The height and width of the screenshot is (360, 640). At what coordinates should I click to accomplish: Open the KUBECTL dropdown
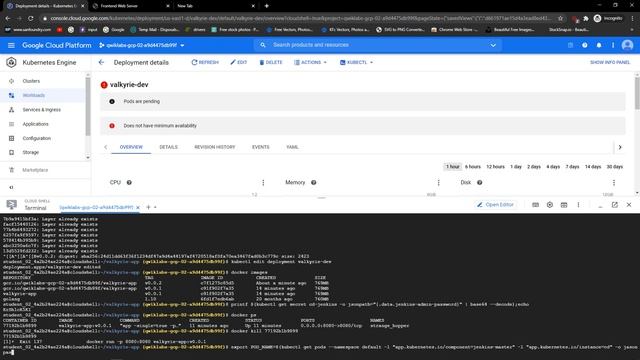pos(356,62)
